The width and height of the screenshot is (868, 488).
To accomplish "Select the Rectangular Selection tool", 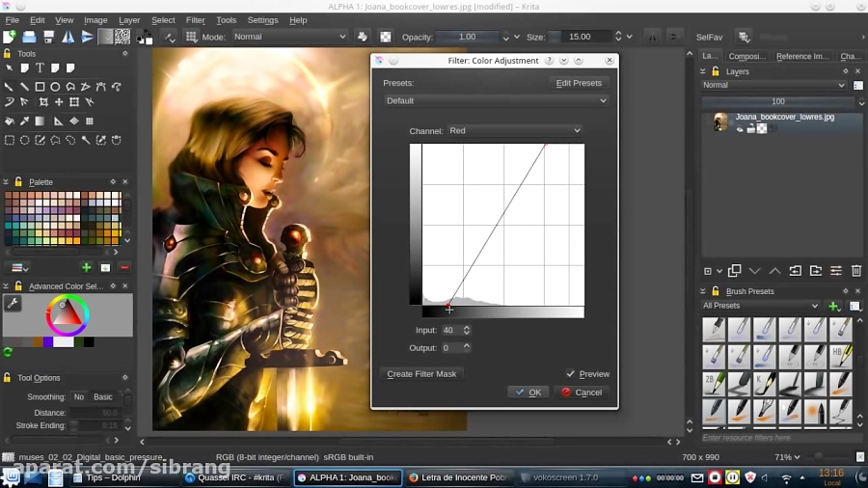I will click(10, 140).
